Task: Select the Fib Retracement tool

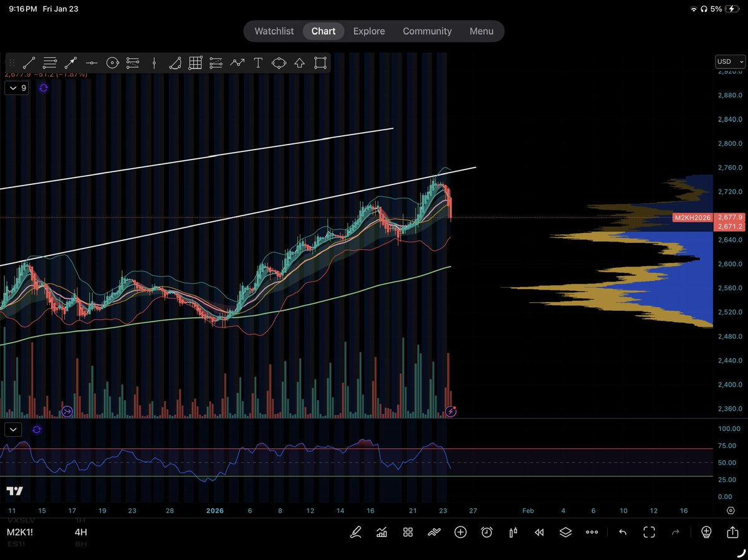Action: 133,62
